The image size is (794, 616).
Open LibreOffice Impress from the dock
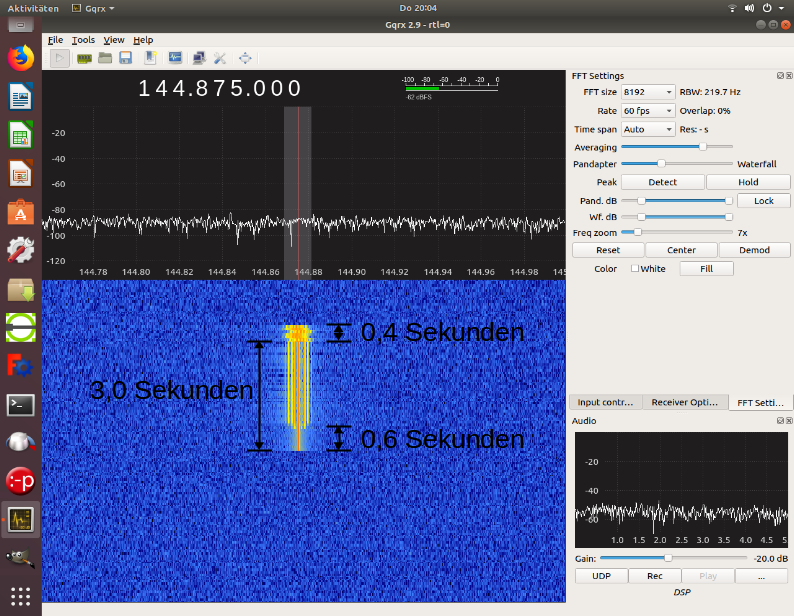(x=21, y=174)
